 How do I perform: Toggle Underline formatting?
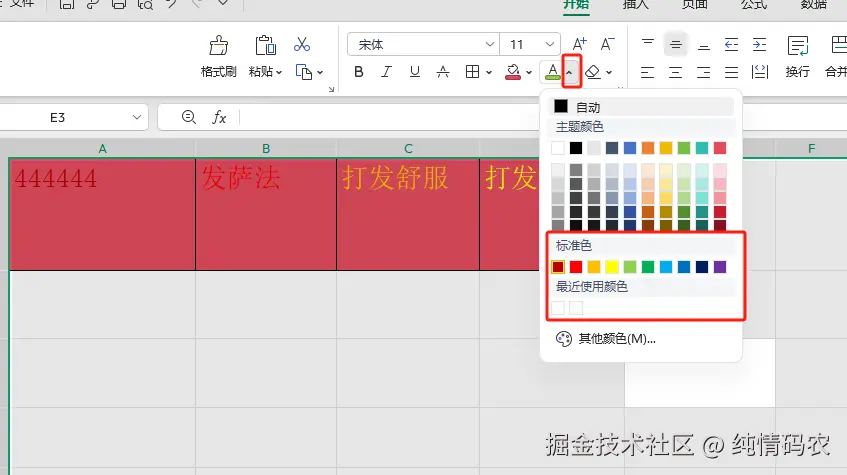coord(414,72)
